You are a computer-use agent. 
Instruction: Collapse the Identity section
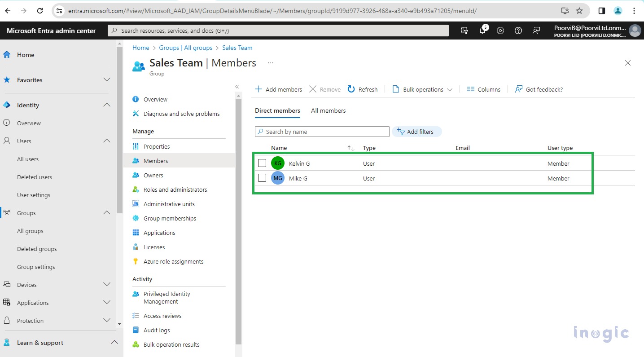pyautogui.click(x=107, y=105)
